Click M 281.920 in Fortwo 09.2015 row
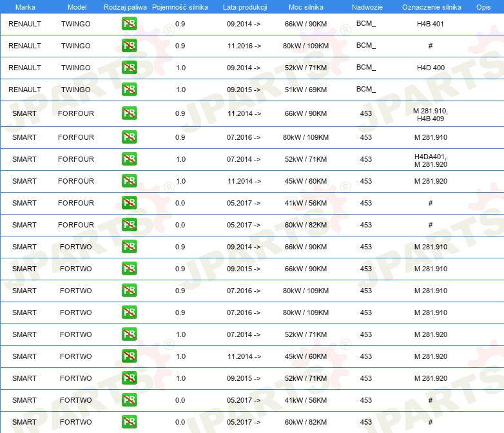This screenshot has height=433, width=504. 431,378
